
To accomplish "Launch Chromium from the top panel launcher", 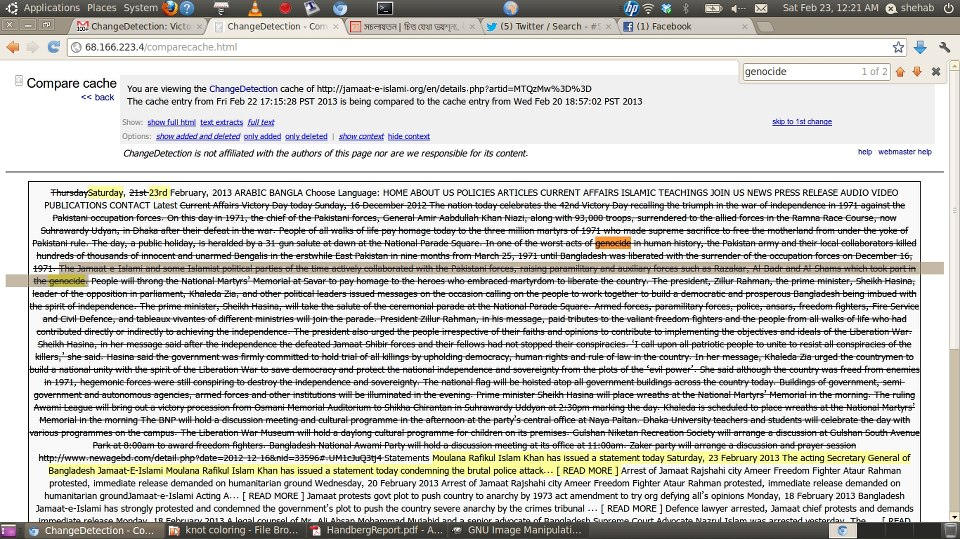I will pos(340,8).
